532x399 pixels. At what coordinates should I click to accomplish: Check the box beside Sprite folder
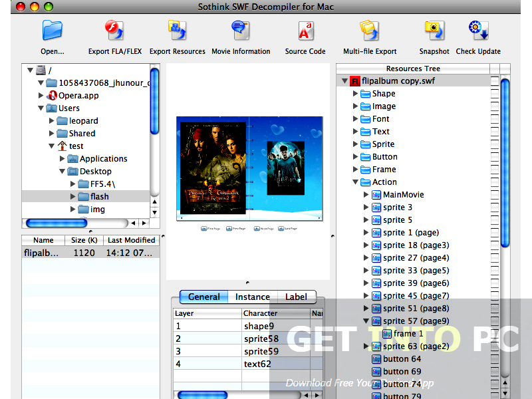click(x=494, y=144)
